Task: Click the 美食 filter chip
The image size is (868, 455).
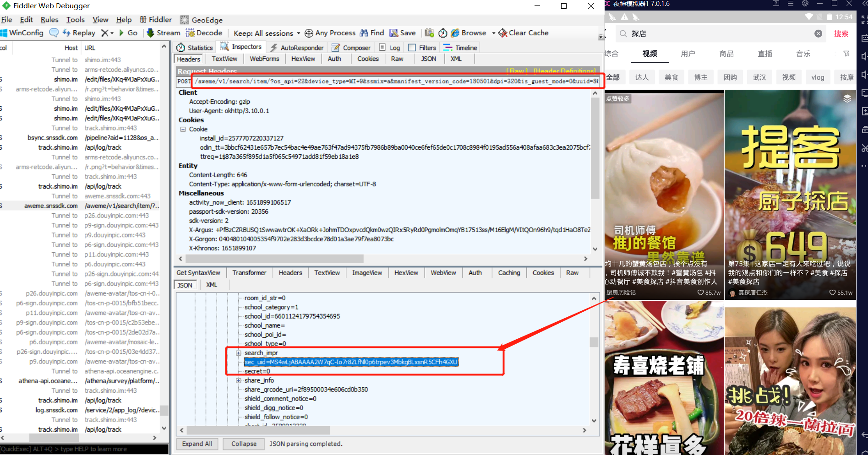Action: (x=671, y=77)
